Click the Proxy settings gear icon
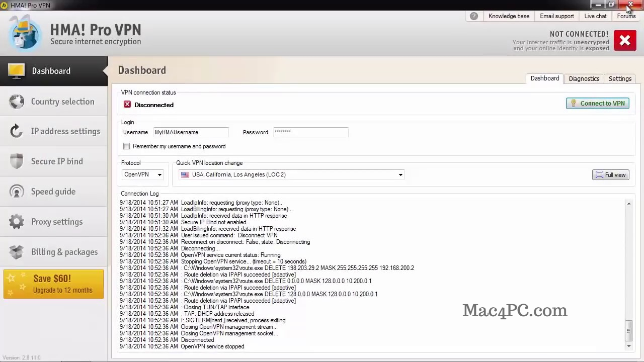The width and height of the screenshot is (644, 362). [17, 222]
